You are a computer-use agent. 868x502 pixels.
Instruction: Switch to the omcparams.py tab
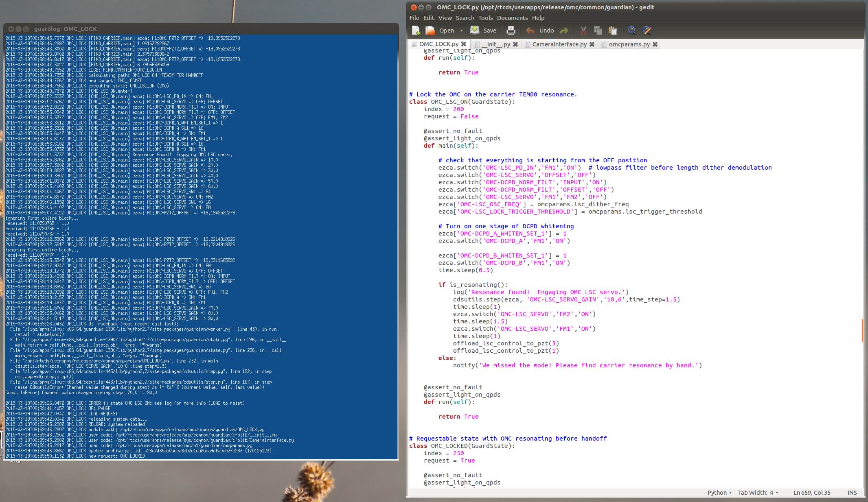click(629, 44)
